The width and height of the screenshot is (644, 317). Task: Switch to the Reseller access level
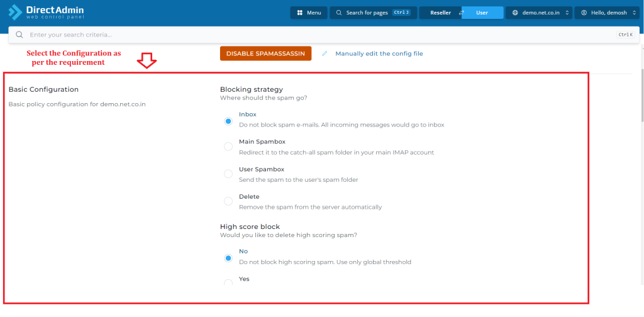(440, 13)
